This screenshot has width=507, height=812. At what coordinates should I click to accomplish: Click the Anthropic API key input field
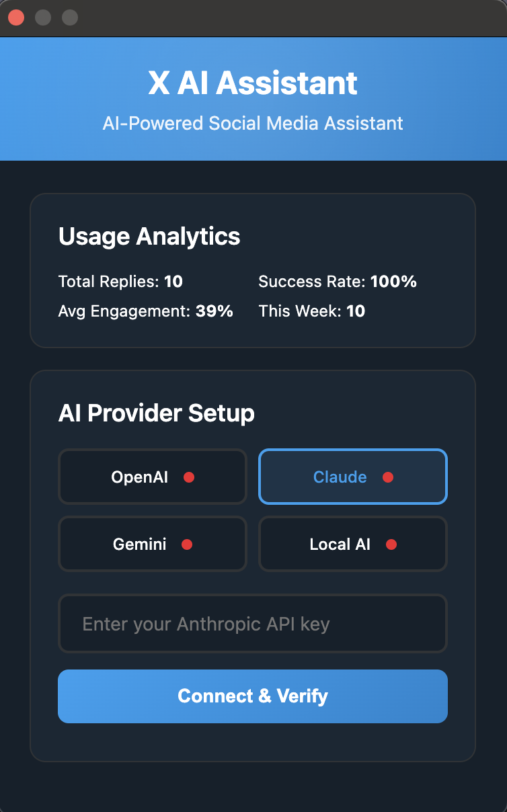click(x=253, y=624)
